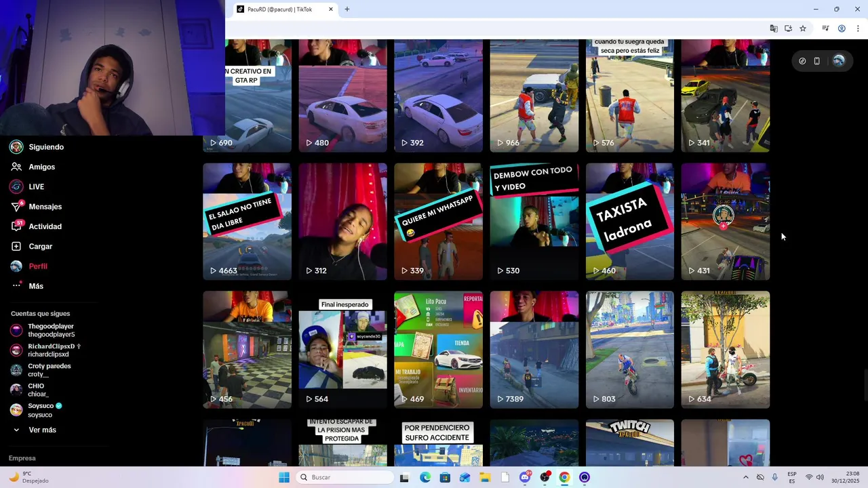Image resolution: width=868 pixels, height=488 pixels.
Task: Expand Ver más followed accounts
Action: (35, 430)
